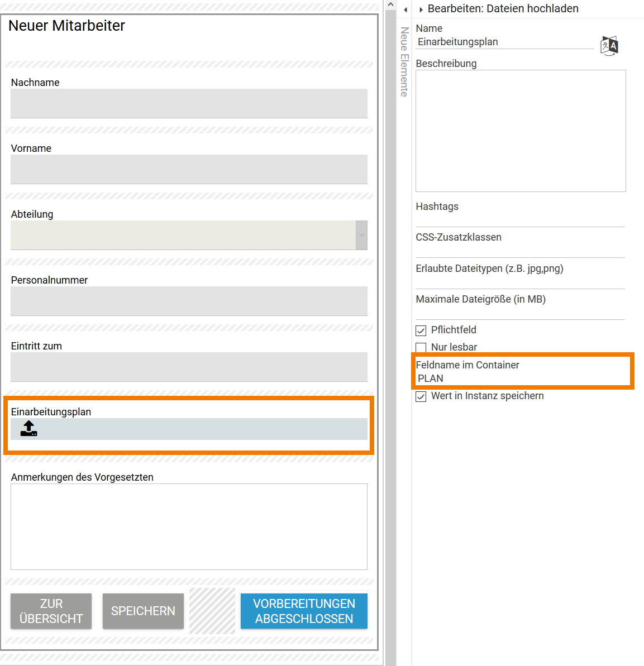
Task: Open the Abteilung dropdown
Action: coord(361,235)
